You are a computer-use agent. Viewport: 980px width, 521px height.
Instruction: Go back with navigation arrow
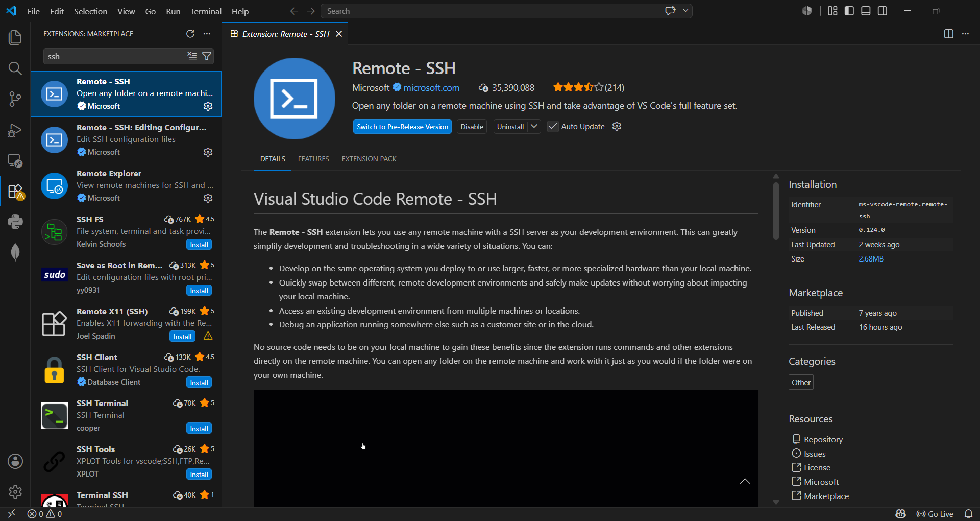tap(294, 11)
